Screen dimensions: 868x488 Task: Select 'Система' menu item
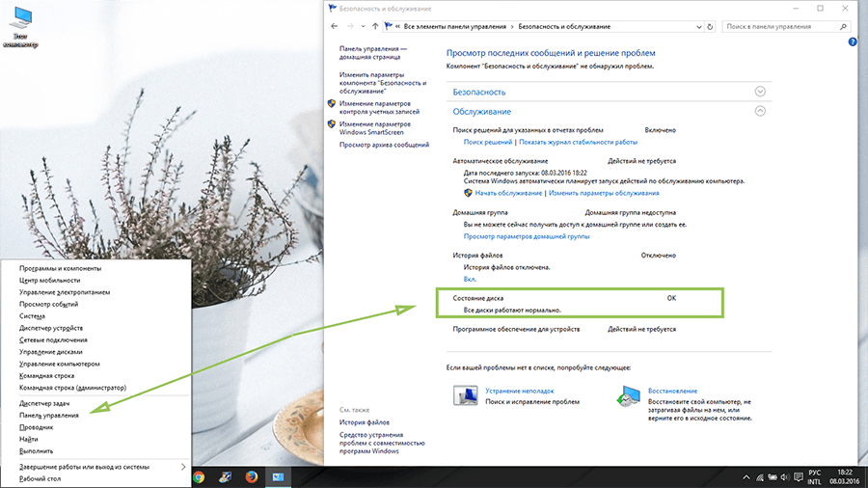pos(96,316)
